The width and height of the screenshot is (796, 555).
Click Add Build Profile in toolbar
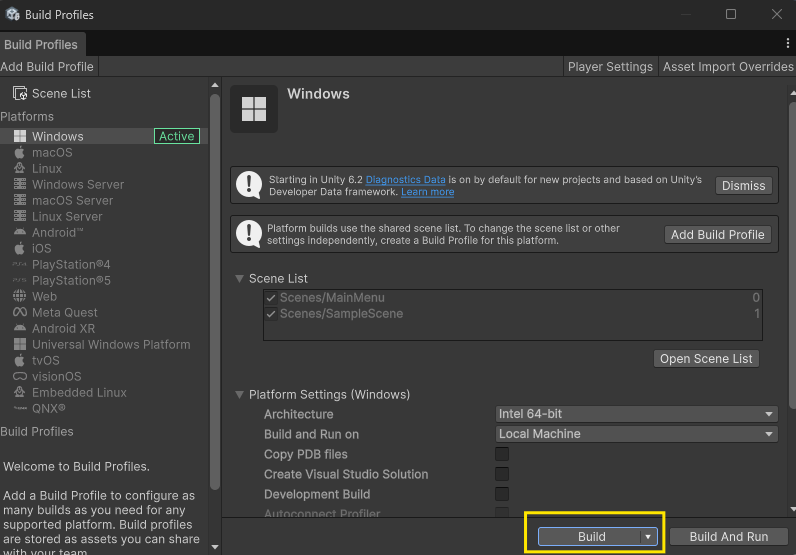tap(47, 67)
